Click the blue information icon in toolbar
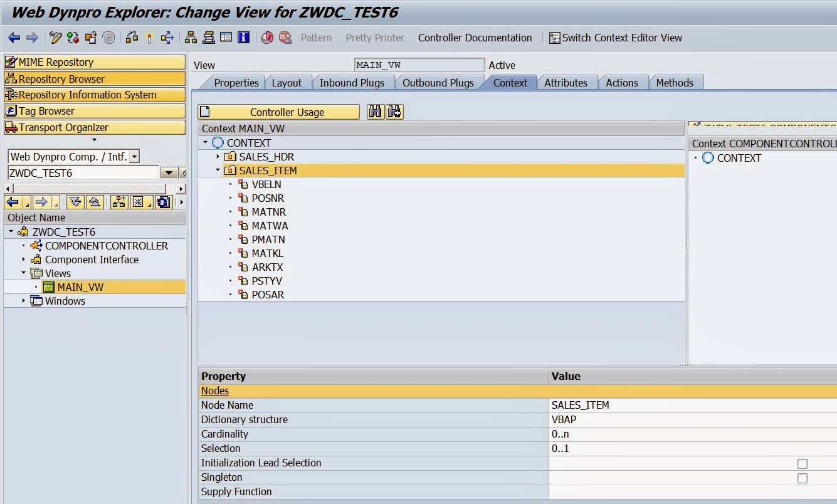 243,38
